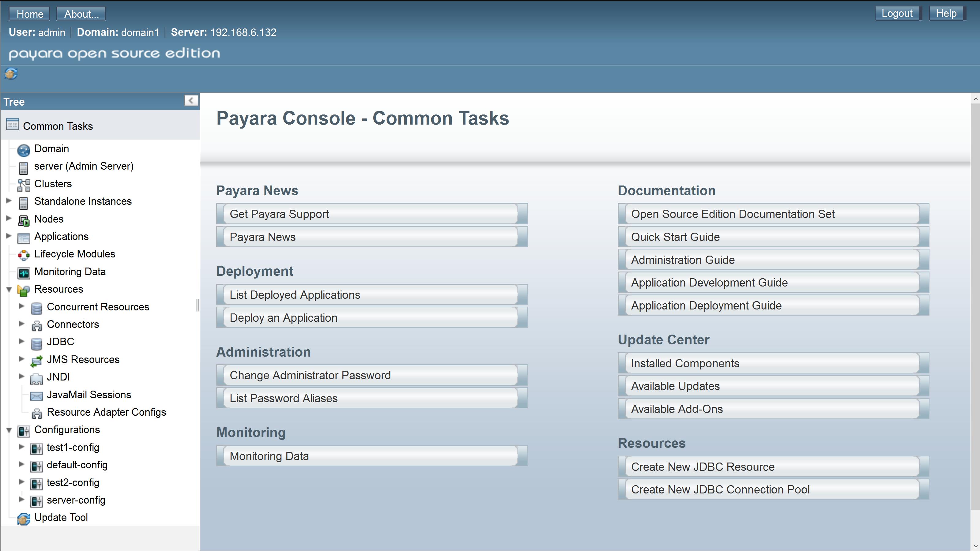Expand the Standalone Instances node

click(9, 201)
